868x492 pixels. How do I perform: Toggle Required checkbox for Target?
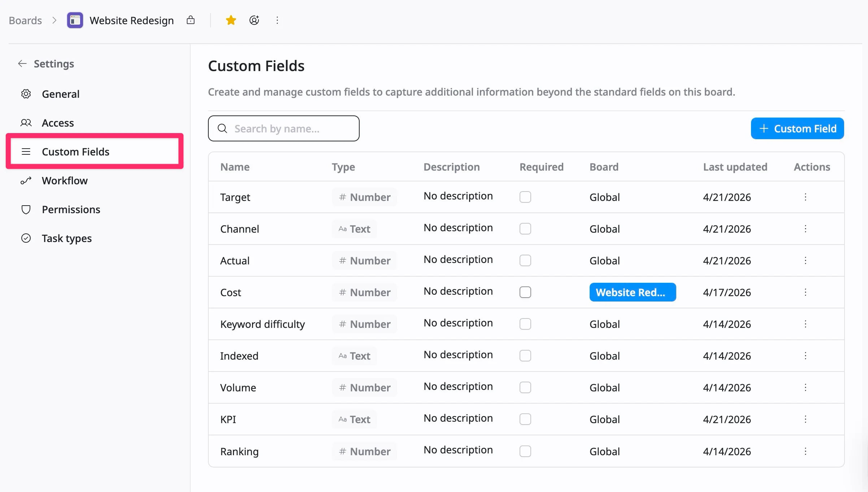point(525,197)
